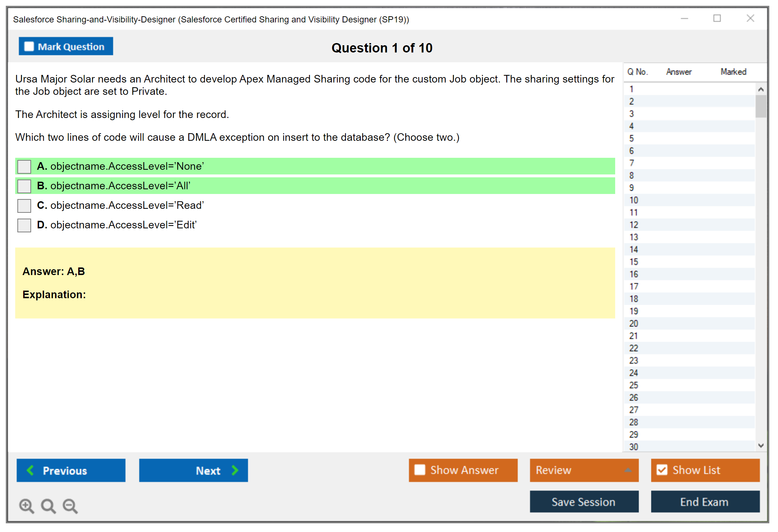Click the zoom out magnifier icon
778x532 pixels.
pos(70,506)
